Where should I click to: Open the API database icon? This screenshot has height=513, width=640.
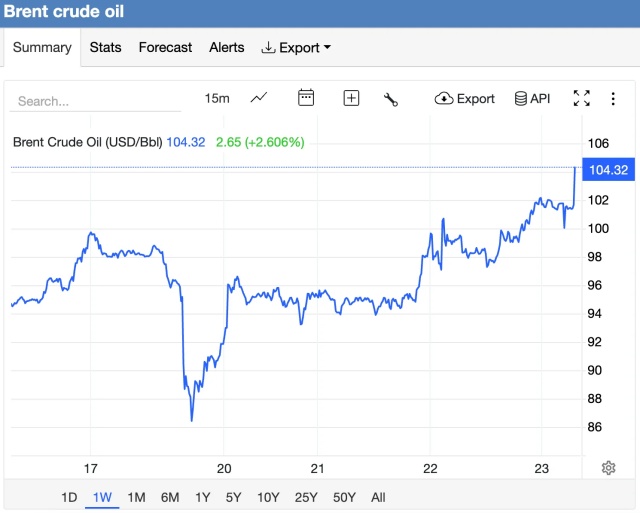pos(532,98)
